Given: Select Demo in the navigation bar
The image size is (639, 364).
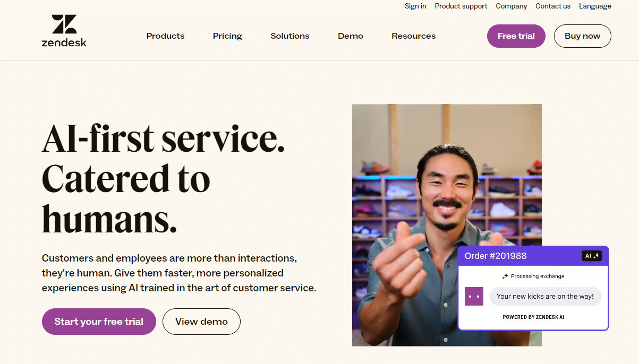Looking at the screenshot, I should coord(350,36).
